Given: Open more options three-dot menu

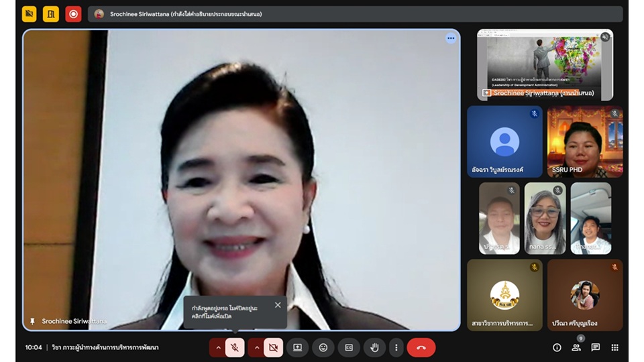Looking at the screenshot, I should (x=396, y=347).
